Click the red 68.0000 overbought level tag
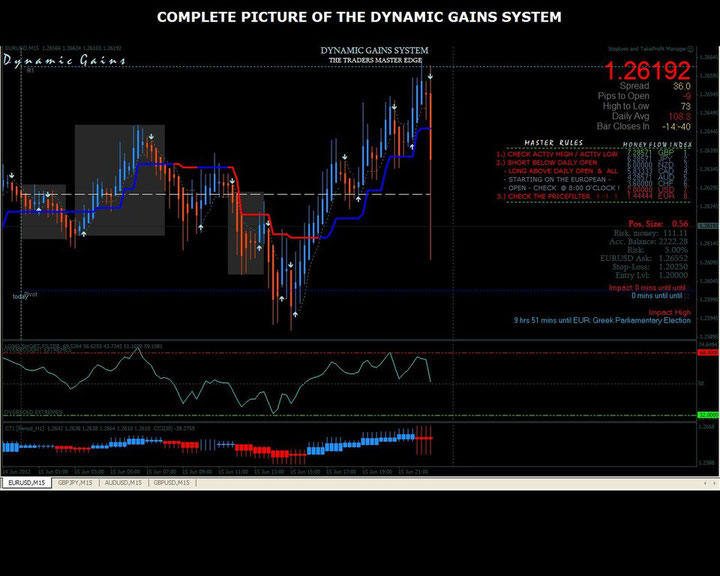720x576 pixels. point(708,352)
